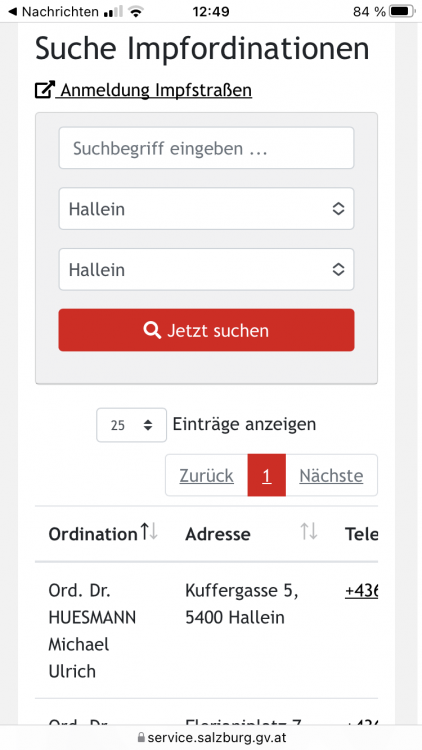The width and height of the screenshot is (422, 750).
Task: Open the second Hallein dropdown
Action: (x=206, y=269)
